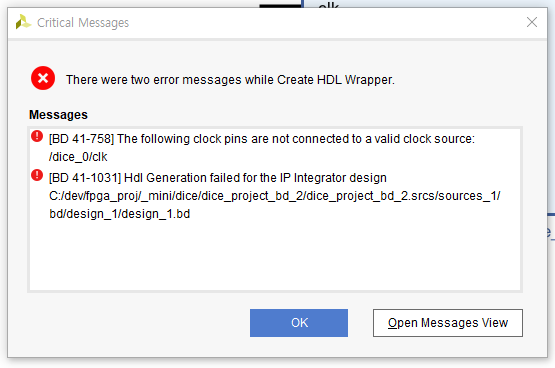Select the BD 41-758 clock pins message
555x368 pixels.
[262, 139]
